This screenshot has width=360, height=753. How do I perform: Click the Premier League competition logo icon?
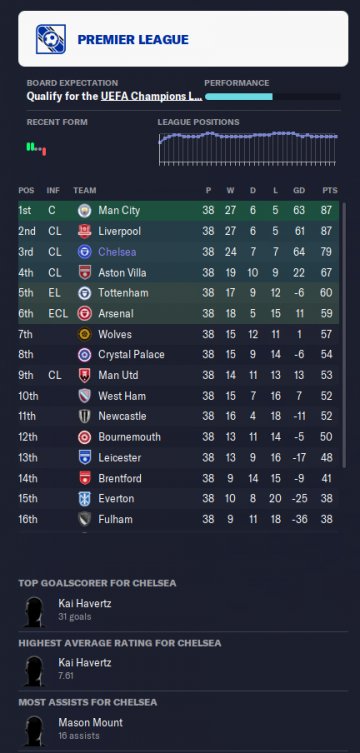[51, 39]
